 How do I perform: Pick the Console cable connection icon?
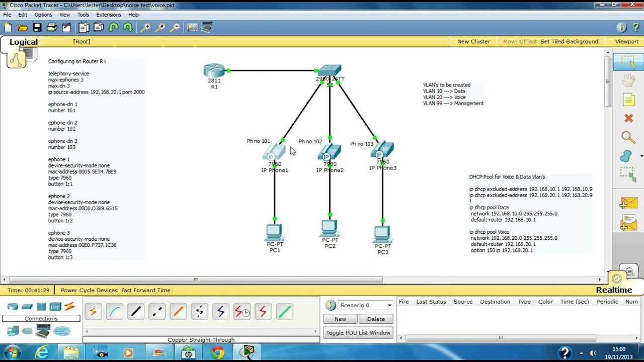pyautogui.click(x=114, y=312)
